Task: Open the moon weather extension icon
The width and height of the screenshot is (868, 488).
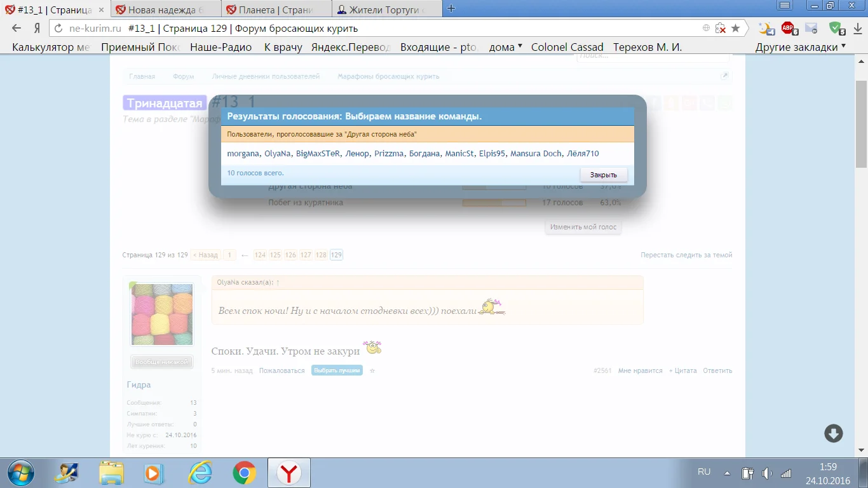Action: pyautogui.click(x=767, y=28)
